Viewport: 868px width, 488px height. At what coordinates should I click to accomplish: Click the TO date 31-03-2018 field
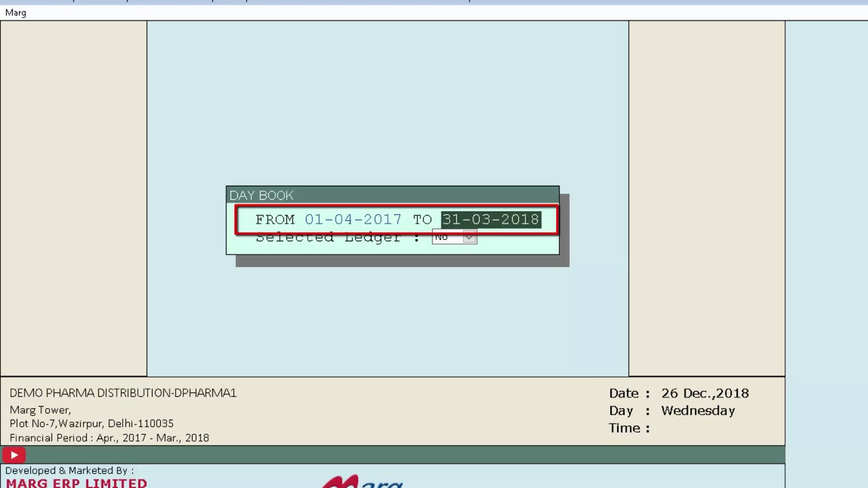491,220
